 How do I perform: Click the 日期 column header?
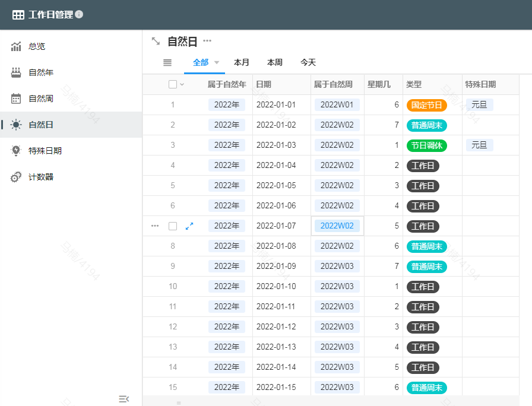pyautogui.click(x=264, y=84)
